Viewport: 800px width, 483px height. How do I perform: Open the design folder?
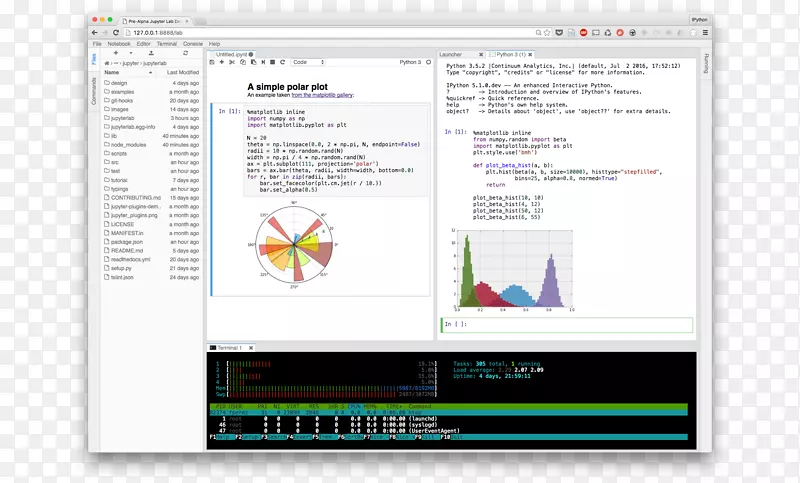click(152, 83)
